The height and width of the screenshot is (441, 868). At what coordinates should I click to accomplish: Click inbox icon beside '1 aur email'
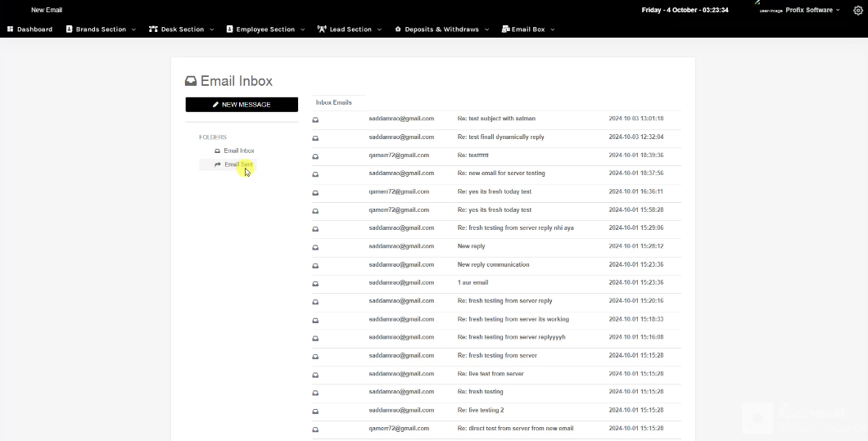tap(315, 284)
